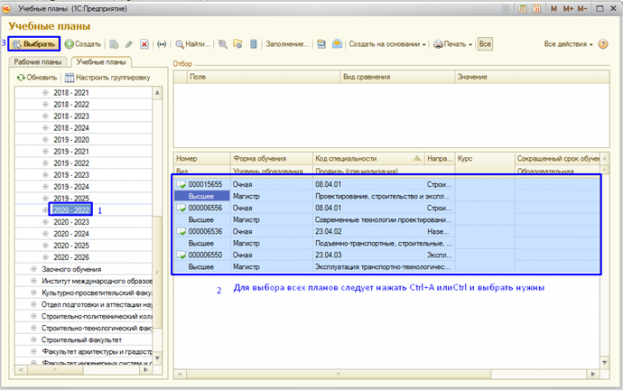Select the 2020 - 2023 tree item
This screenshot has height=390, width=623.
pos(72,222)
